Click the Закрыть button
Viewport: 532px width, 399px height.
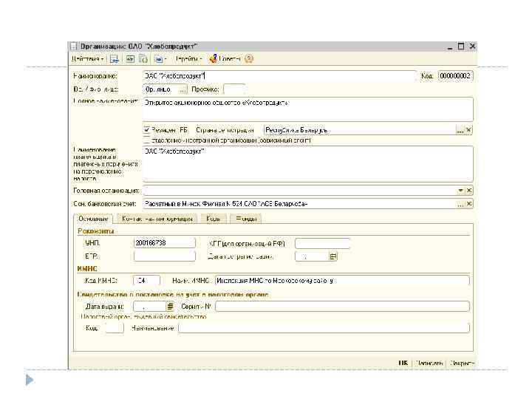tap(462, 363)
